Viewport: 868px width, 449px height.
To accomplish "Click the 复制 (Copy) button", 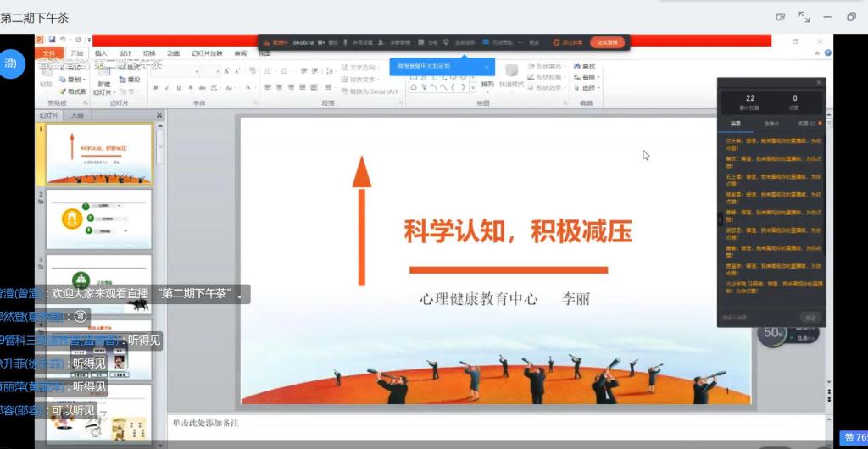I will [x=70, y=80].
